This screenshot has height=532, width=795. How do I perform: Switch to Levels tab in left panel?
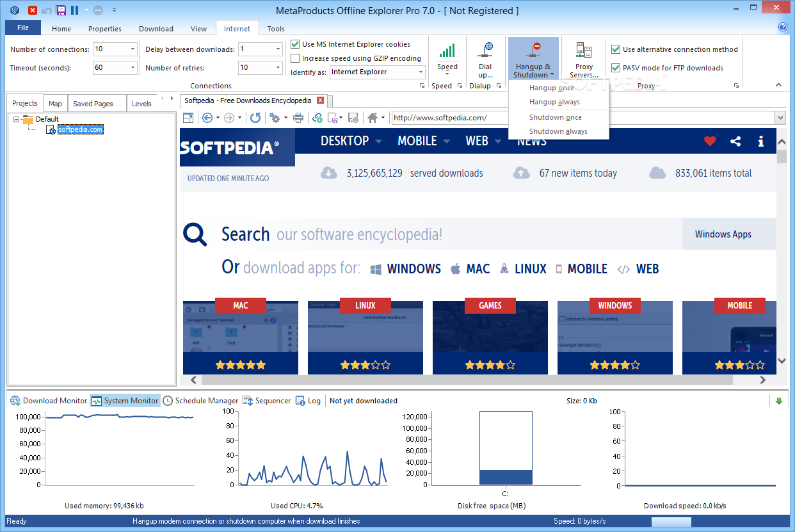click(141, 104)
